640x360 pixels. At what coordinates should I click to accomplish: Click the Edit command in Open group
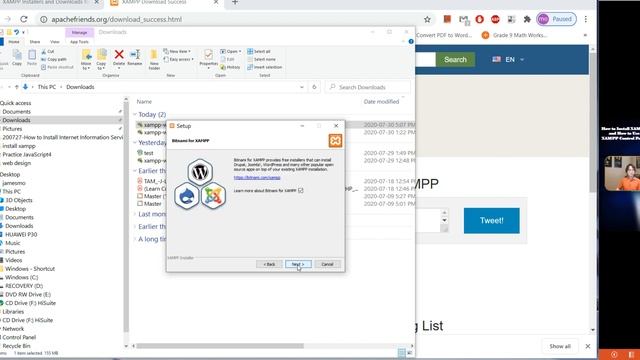pos(228,59)
